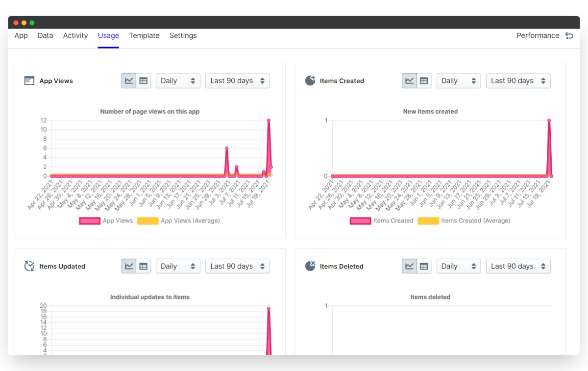Click the 6-views data point in App Views chart
The height and width of the screenshot is (371, 588).
pyautogui.click(x=227, y=148)
